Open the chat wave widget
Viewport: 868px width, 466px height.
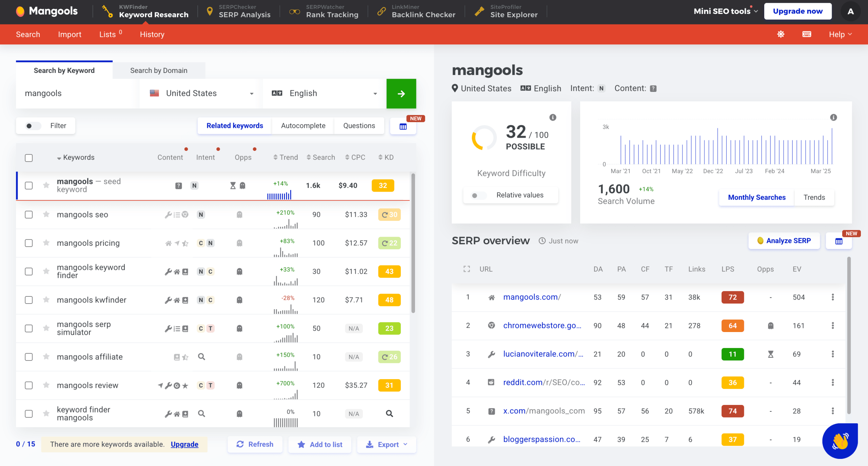tap(840, 441)
